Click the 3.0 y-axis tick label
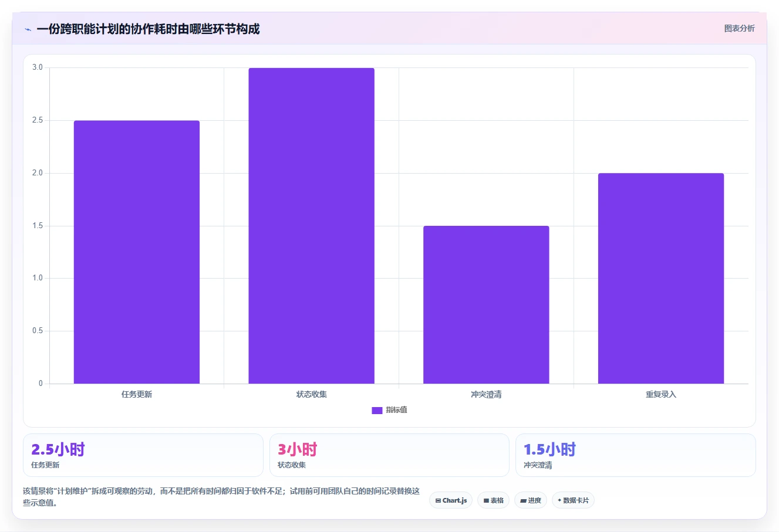779x532 pixels. 38,67
